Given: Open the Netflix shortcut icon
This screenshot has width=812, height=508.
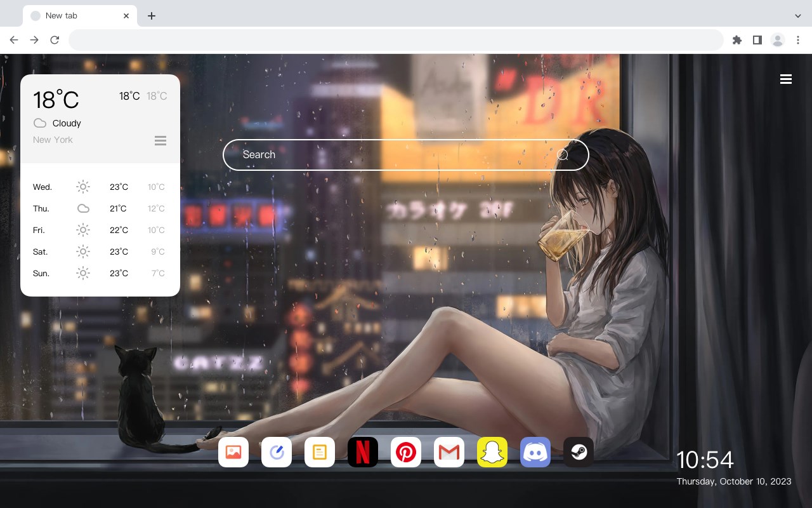Looking at the screenshot, I should click(363, 452).
